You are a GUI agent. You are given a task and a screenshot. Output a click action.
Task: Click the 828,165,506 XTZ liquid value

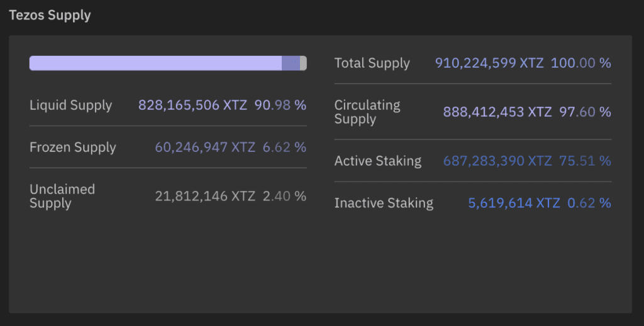192,105
